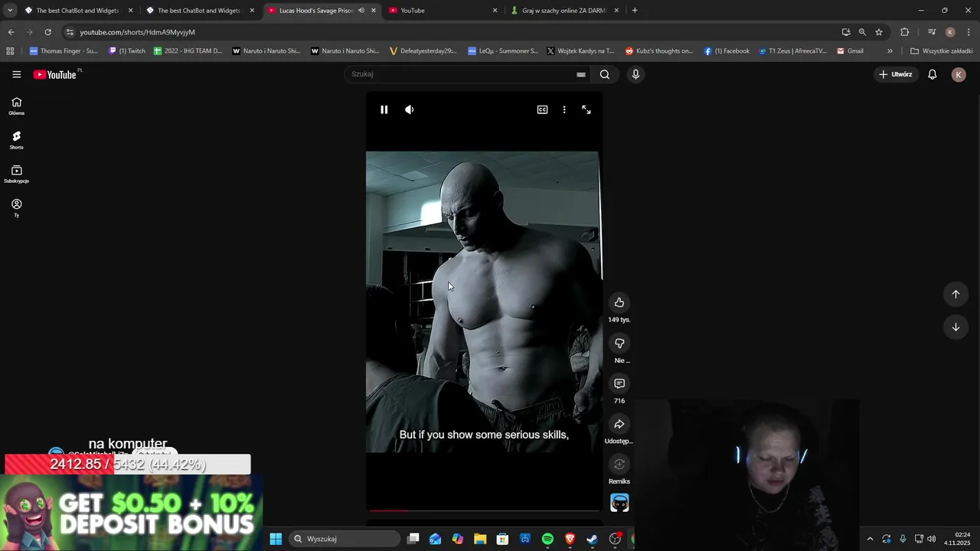Open Subskrypcje in the sidebar
980x551 pixels.
(x=16, y=174)
